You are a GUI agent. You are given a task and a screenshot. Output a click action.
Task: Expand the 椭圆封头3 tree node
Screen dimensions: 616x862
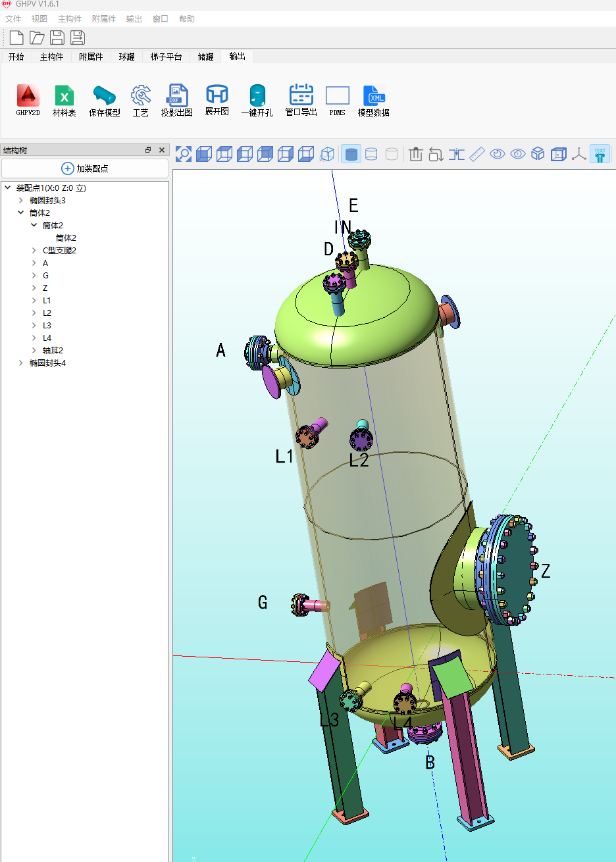coord(21,200)
